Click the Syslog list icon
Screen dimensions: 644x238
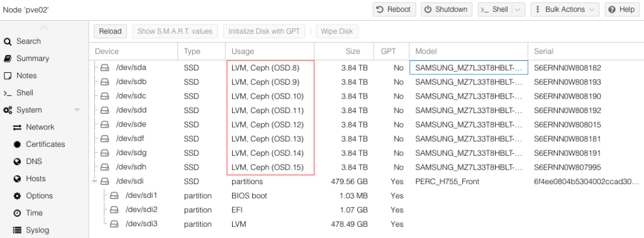[17, 230]
